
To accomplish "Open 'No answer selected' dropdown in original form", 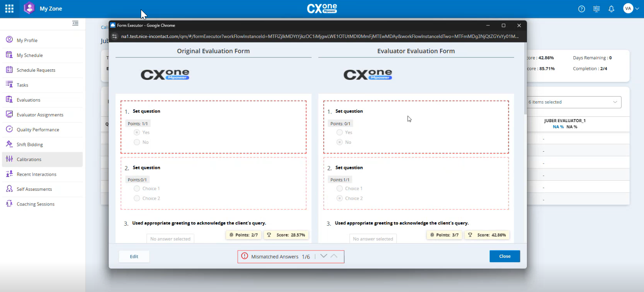I will (x=170, y=239).
